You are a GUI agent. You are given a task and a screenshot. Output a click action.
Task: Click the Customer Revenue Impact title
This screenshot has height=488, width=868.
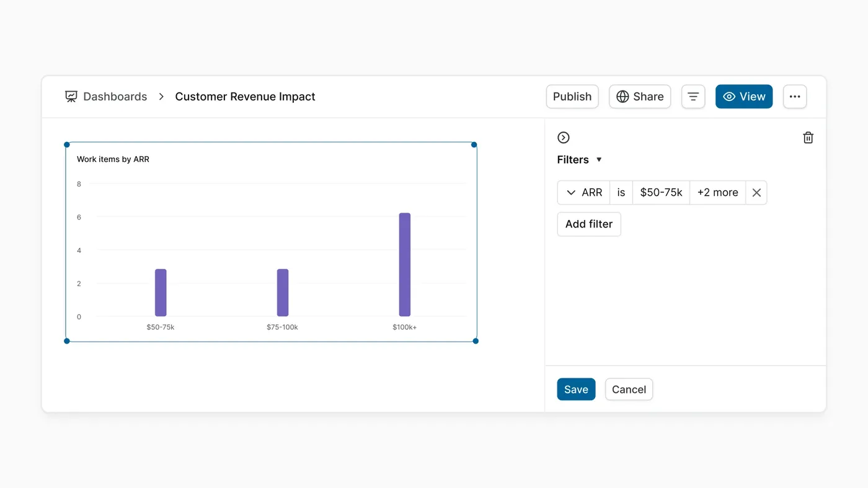click(x=245, y=97)
